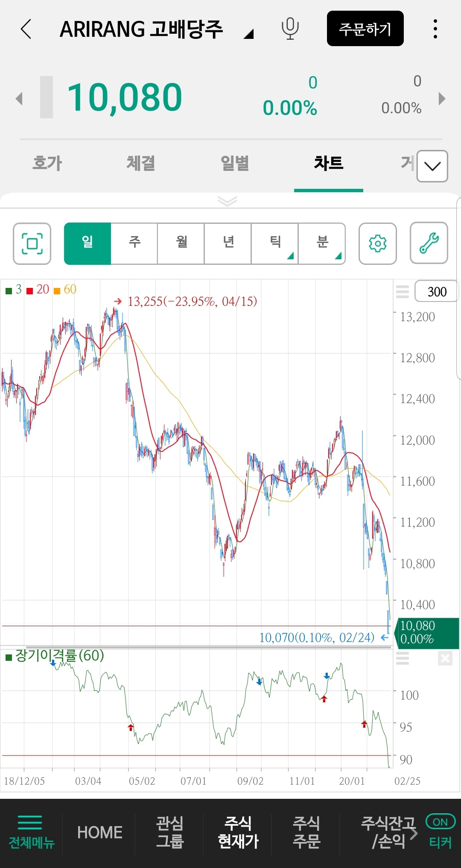The height and width of the screenshot is (868, 461).
Task: Select the 월 monthly period
Action: click(181, 243)
